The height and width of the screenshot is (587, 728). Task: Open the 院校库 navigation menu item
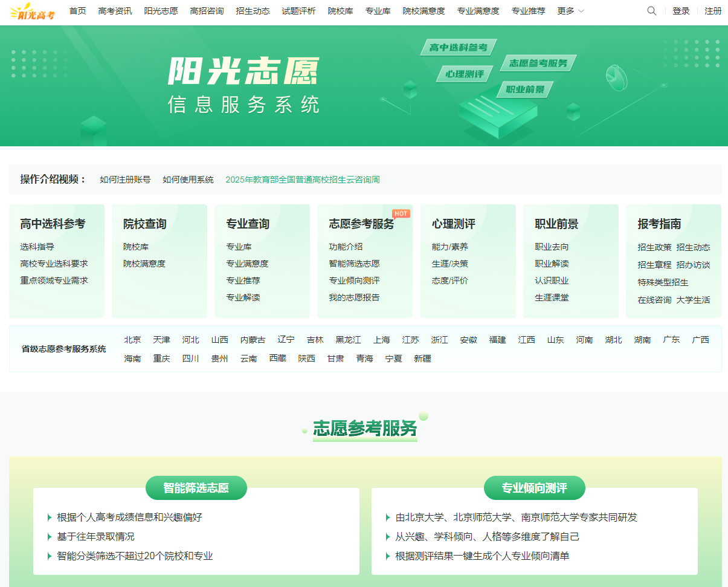[x=340, y=11]
